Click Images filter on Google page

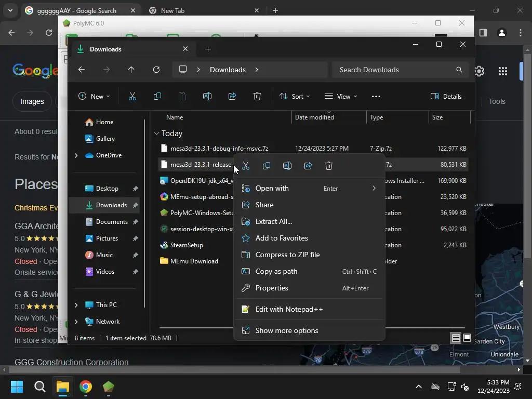[x=32, y=101]
